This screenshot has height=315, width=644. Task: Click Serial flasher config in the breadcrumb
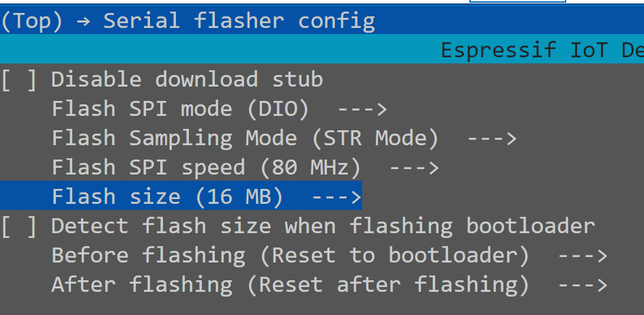pyautogui.click(x=239, y=21)
